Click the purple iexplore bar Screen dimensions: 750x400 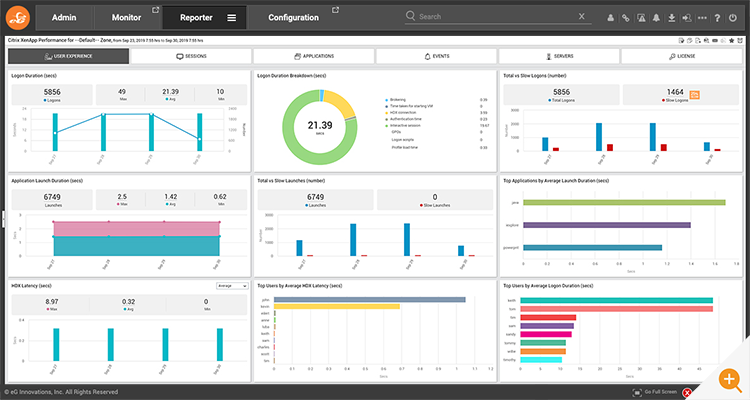607,225
